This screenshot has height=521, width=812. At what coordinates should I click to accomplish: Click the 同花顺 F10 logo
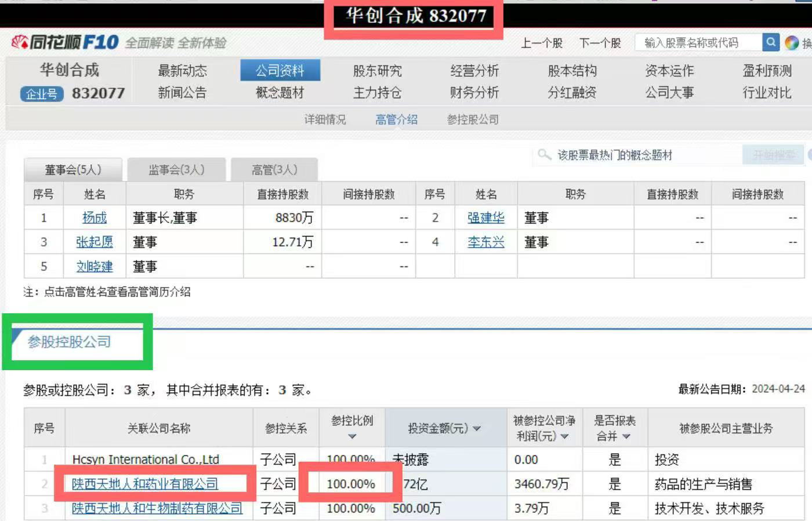(65, 42)
